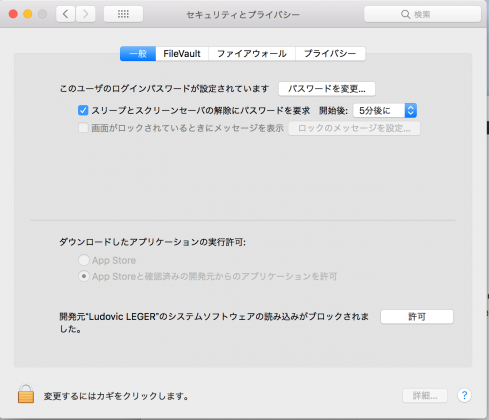Click the blue stepper arrows of delay popup
The image size is (489, 420).
411,111
